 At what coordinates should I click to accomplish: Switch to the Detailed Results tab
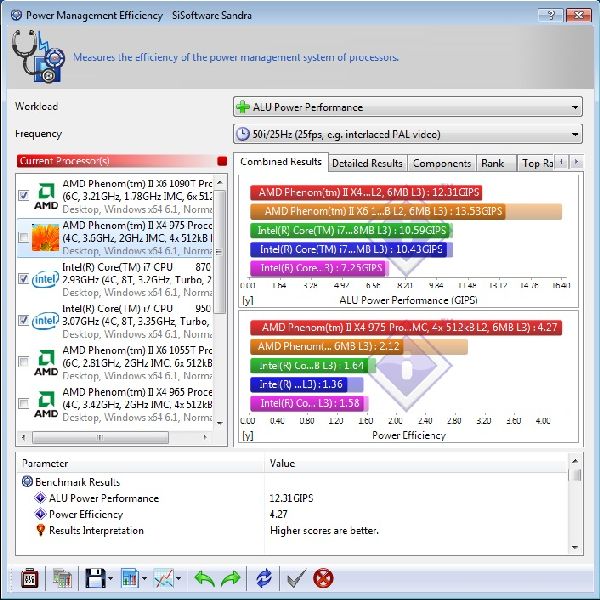pos(367,163)
